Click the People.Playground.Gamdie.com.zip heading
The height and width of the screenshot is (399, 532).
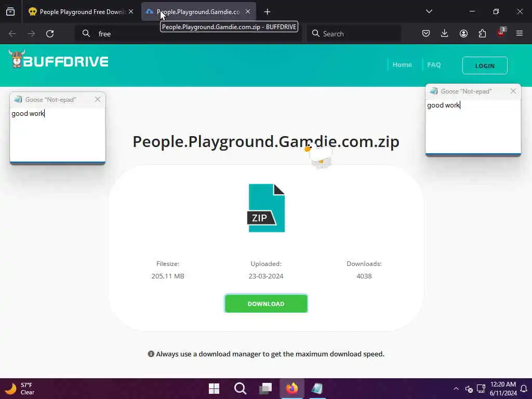click(266, 142)
